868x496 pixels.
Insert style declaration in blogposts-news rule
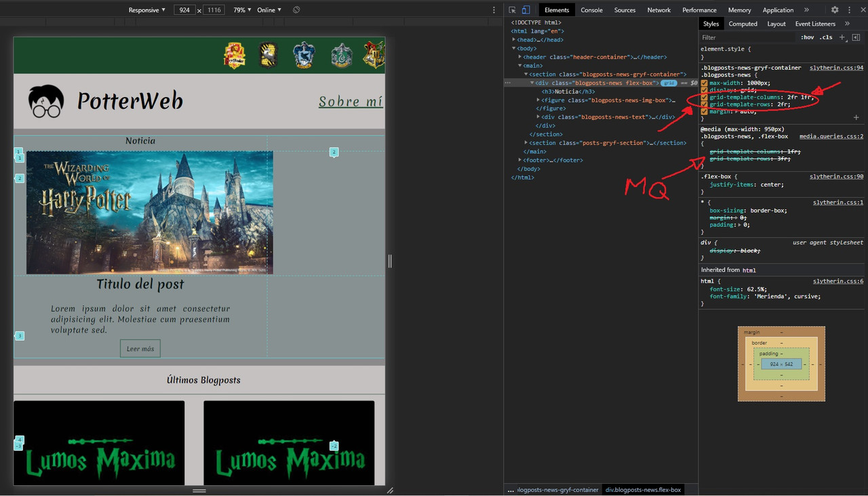point(856,117)
